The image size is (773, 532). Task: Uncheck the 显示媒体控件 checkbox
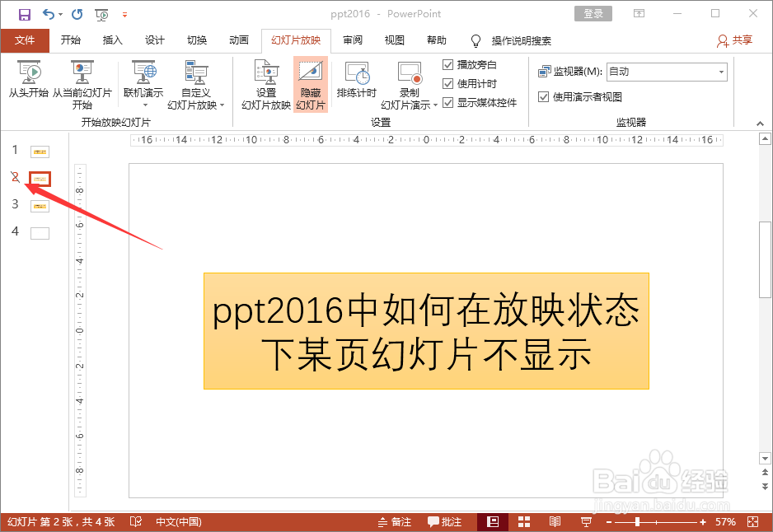click(447, 102)
